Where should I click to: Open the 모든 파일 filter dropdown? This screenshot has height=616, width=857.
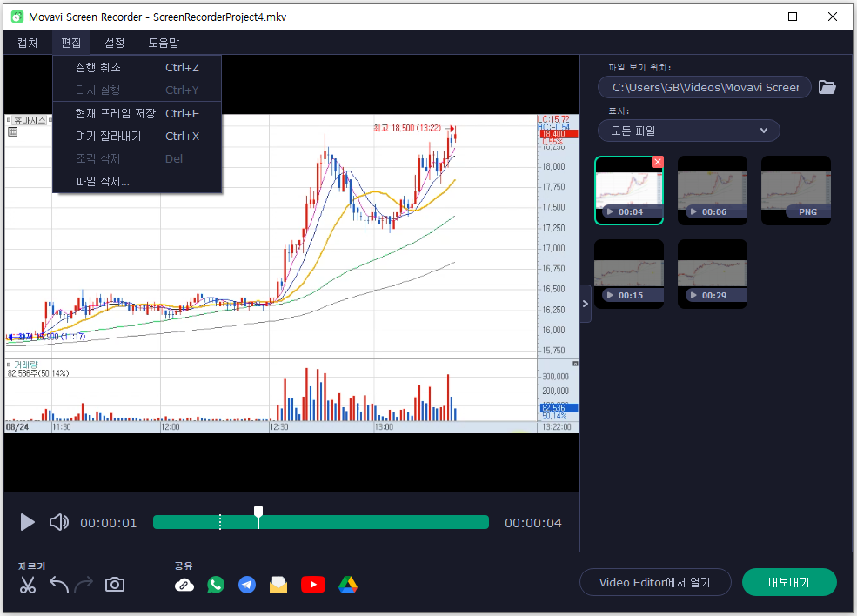pos(689,131)
